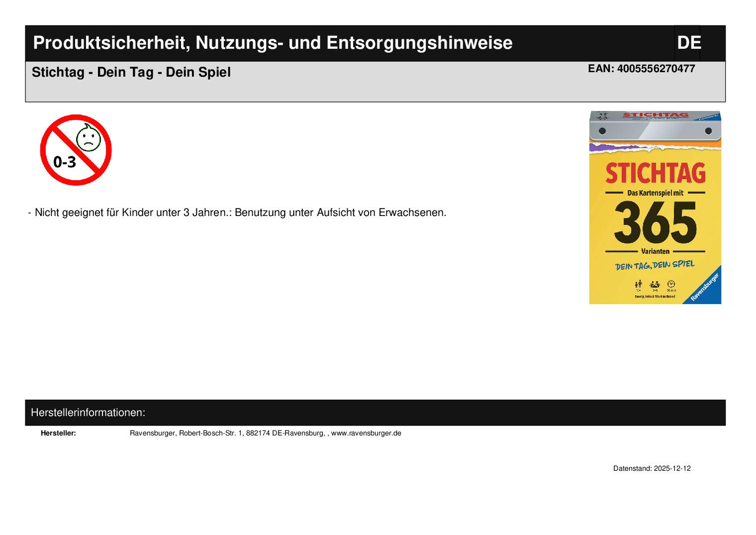Click the Herstellerinformationen section header
The width and height of the screenshot is (756, 535).
click(x=88, y=413)
